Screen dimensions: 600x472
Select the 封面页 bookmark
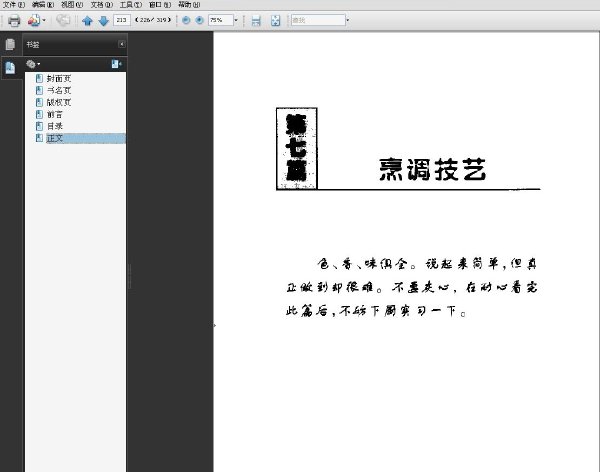59,78
